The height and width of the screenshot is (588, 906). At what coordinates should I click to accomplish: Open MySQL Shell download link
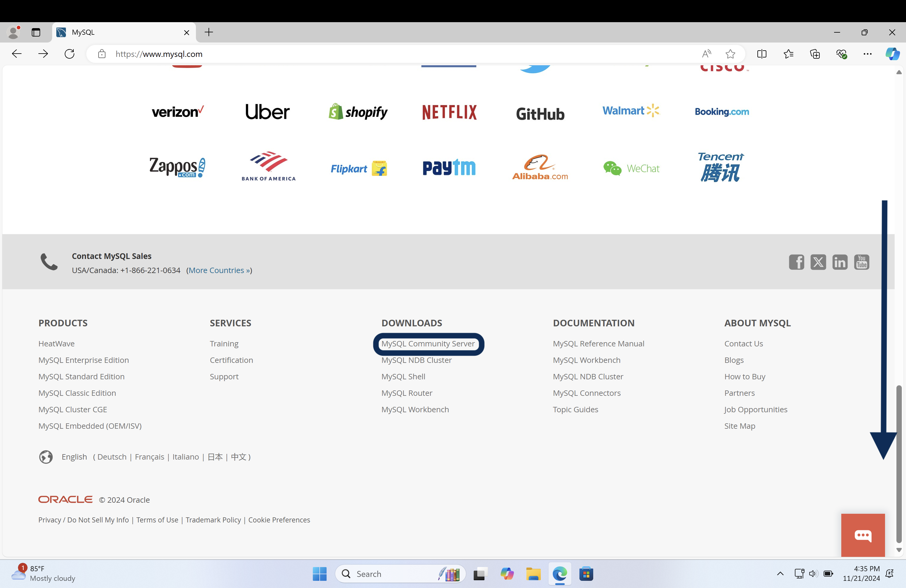tap(403, 377)
